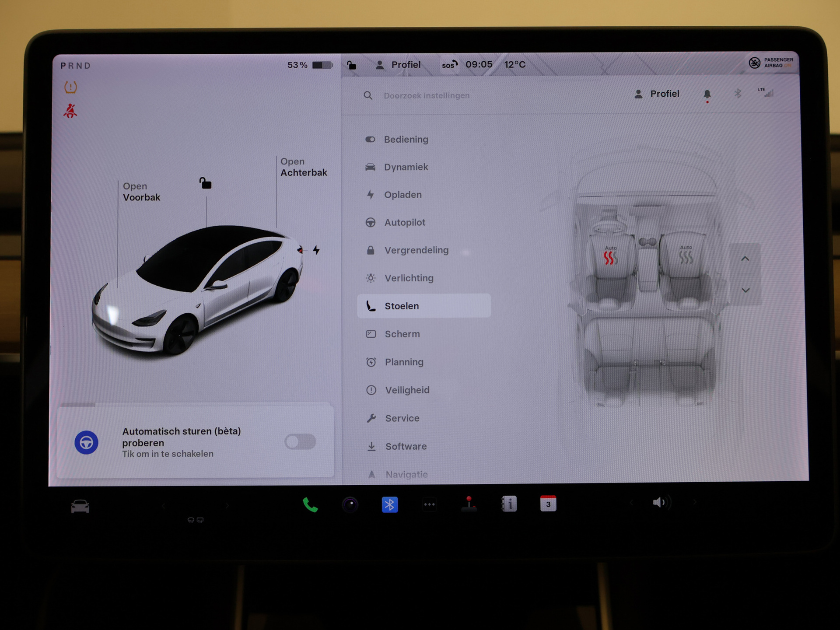Open the phone app icon
The height and width of the screenshot is (630, 840).
coord(310,505)
